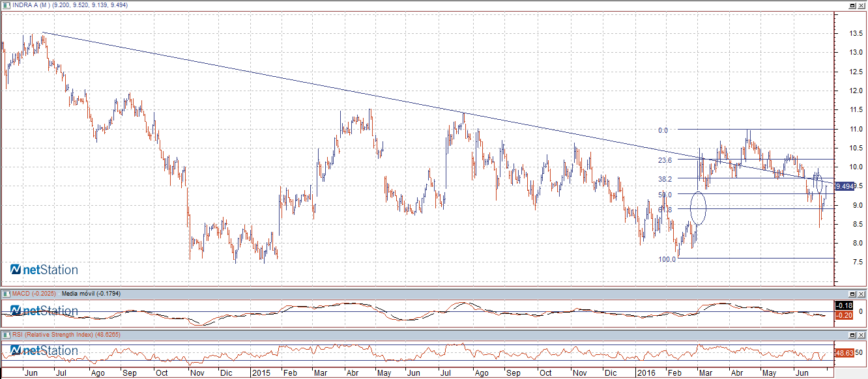
Task: Click the MACD value tag -0.20
Action: pyautogui.click(x=845, y=315)
